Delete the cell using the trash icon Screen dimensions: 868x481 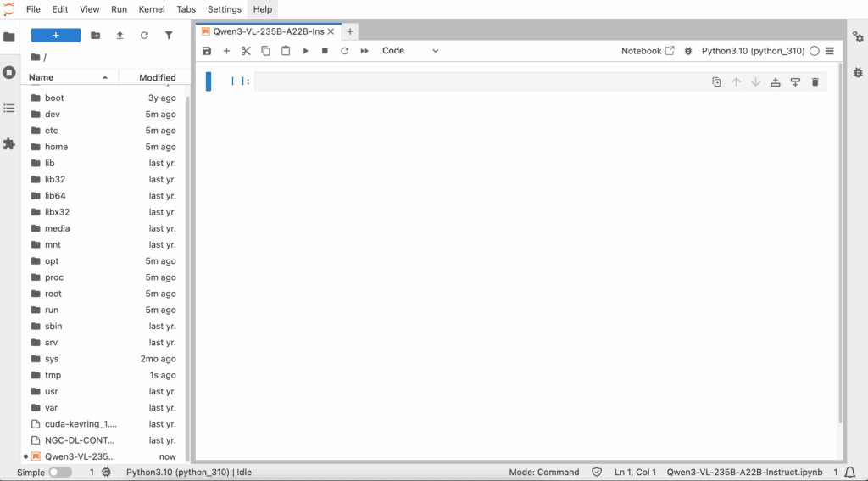pos(815,82)
